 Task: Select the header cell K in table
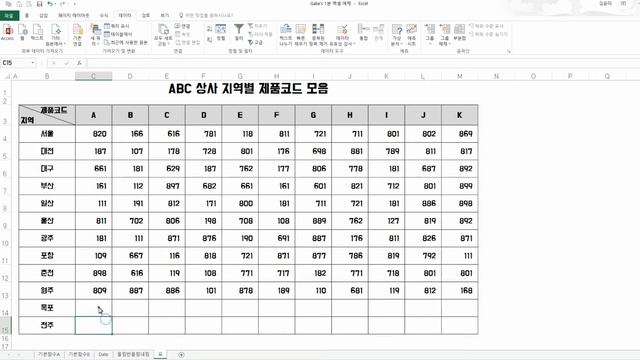point(460,115)
